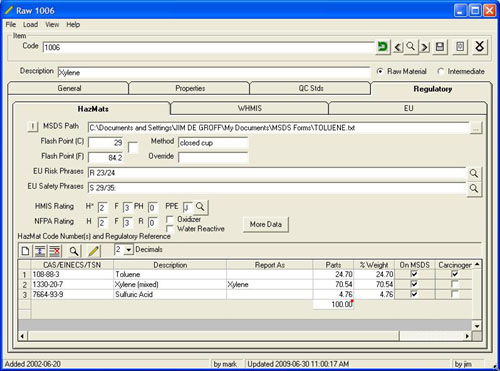Image resolution: width=500 pixels, height=371 pixels.
Task: Insert a HazMat row with insert icon
Action: [x=40, y=251]
